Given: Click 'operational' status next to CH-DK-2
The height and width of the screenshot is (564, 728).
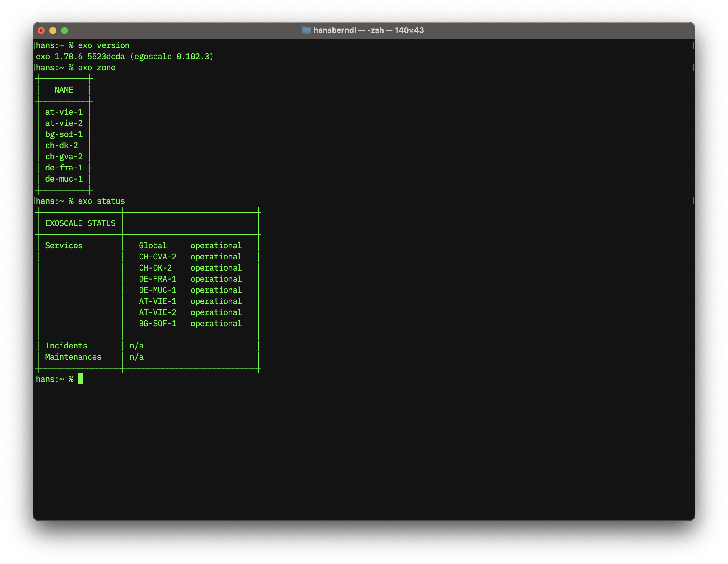Looking at the screenshot, I should coord(216,268).
